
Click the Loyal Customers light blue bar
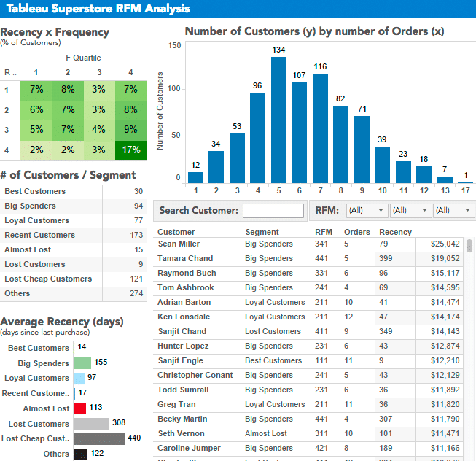tap(79, 379)
